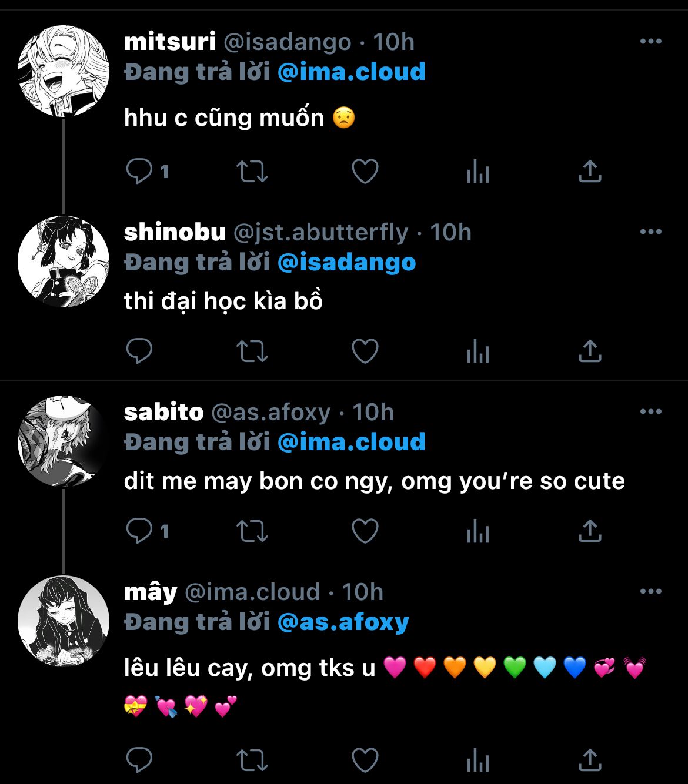Image resolution: width=688 pixels, height=784 pixels.
Task: Share mitsuri's tweet
Action: tap(590, 172)
